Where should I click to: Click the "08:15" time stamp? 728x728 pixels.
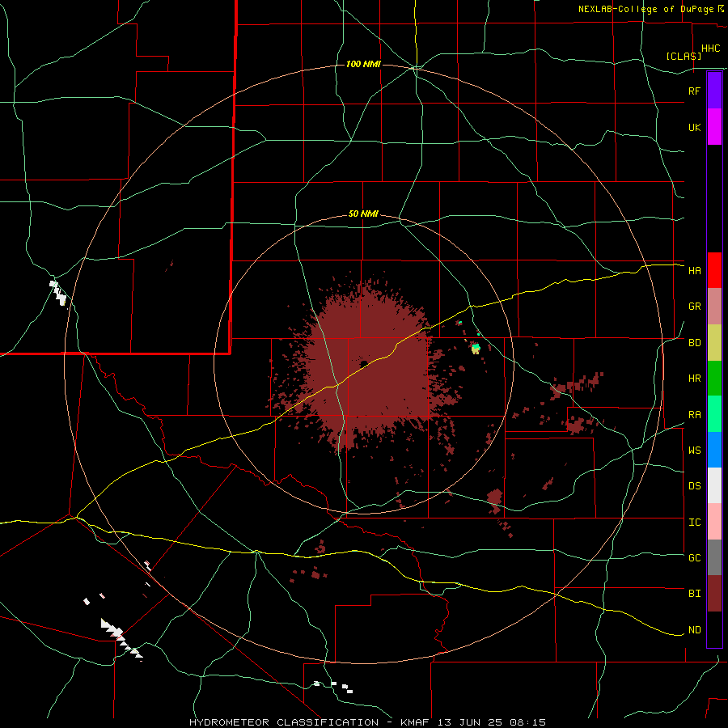529,722
